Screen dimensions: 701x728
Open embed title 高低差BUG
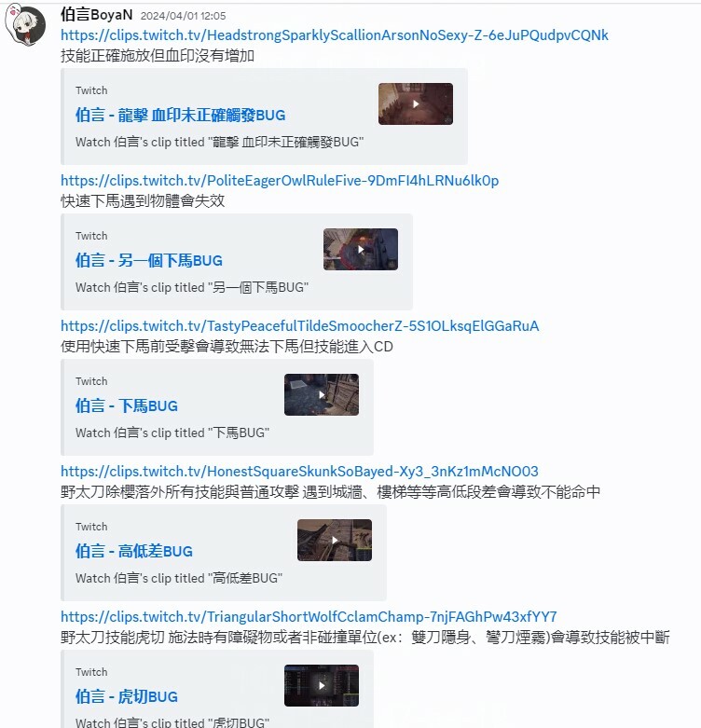coord(134,551)
